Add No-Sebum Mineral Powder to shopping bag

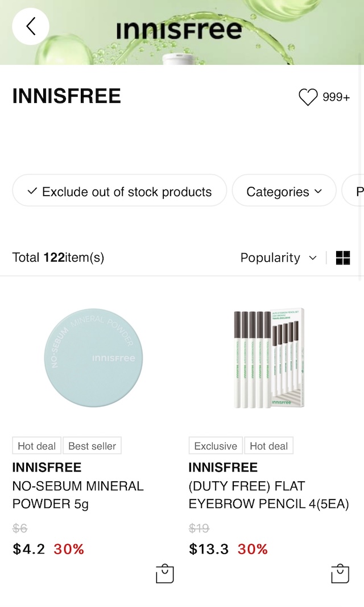pyautogui.click(x=165, y=573)
